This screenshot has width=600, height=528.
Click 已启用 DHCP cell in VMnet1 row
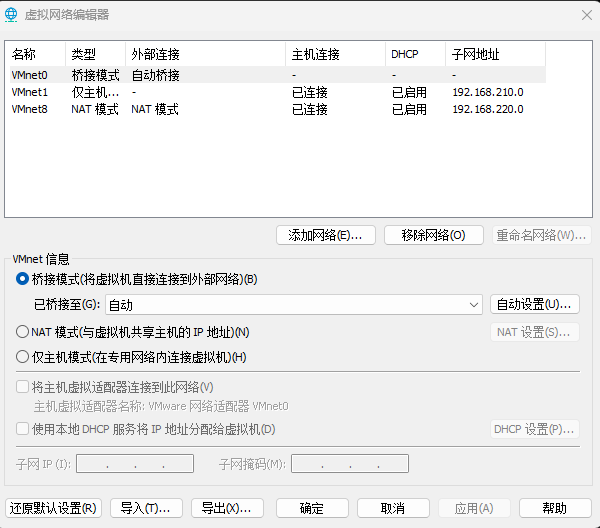(409, 92)
